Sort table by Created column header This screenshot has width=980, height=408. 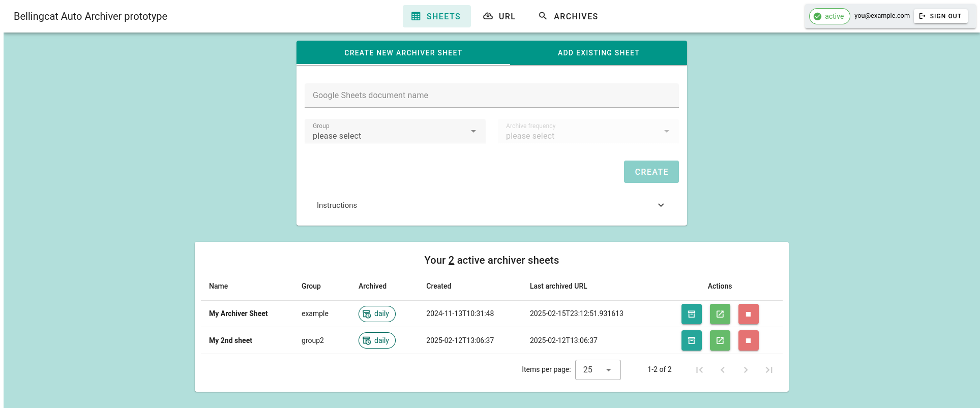pyautogui.click(x=439, y=286)
